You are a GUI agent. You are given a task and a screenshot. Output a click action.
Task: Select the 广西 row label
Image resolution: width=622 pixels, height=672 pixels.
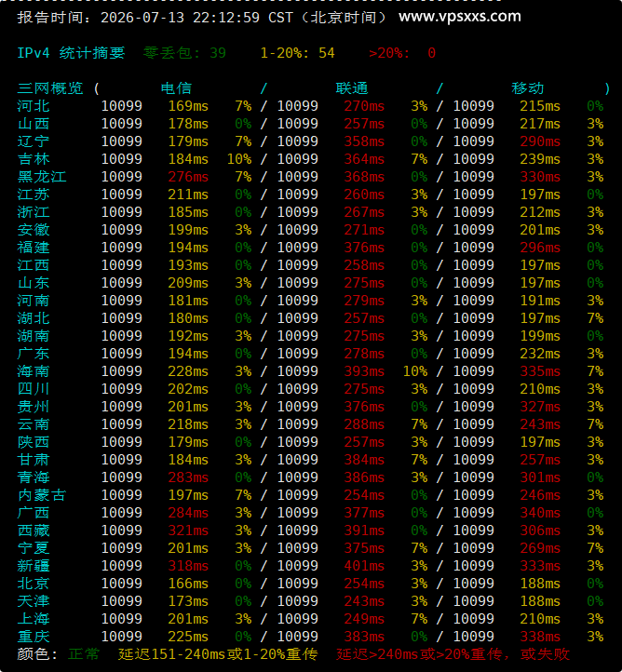(34, 513)
